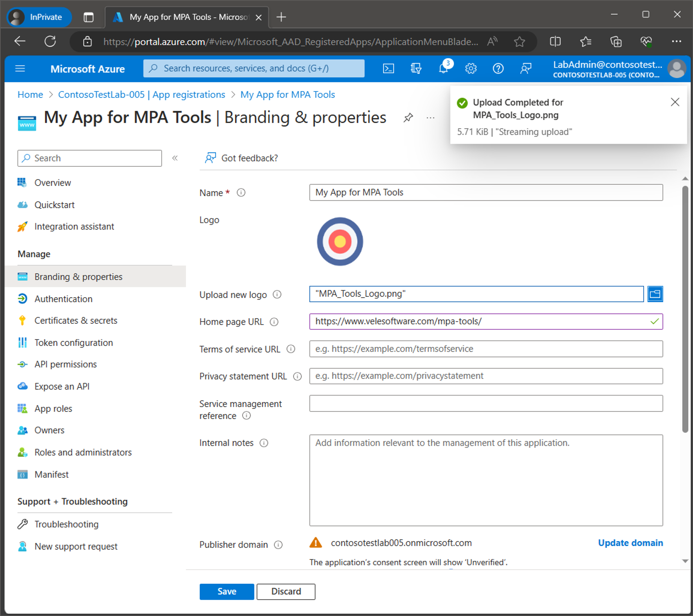Screen dimensions: 693x616
Task: Save the branding changes
Action: tap(226, 591)
